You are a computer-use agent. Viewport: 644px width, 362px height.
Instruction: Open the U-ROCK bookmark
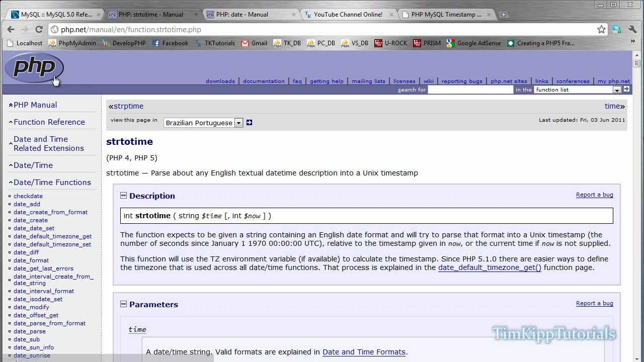pos(391,43)
